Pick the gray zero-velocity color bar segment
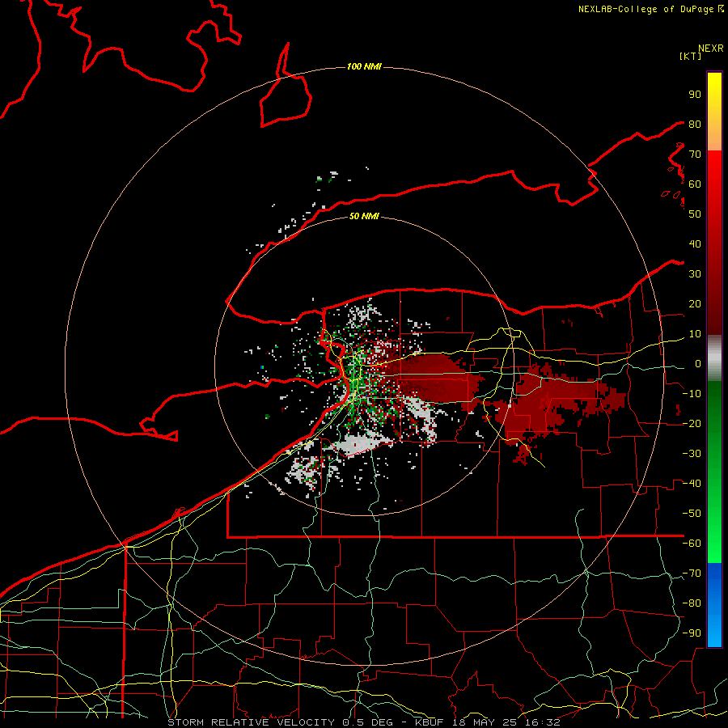 click(x=714, y=358)
